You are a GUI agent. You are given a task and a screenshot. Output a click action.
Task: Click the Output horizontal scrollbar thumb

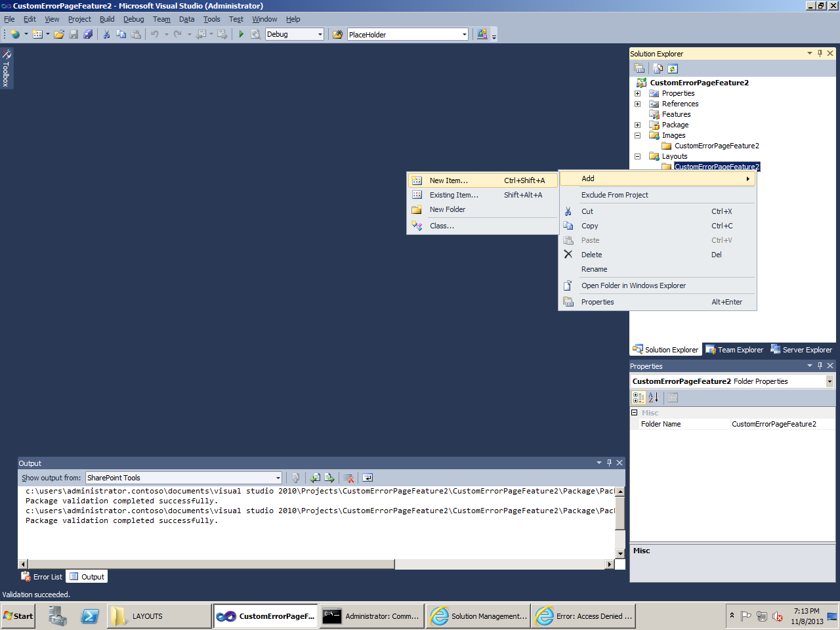[211, 564]
